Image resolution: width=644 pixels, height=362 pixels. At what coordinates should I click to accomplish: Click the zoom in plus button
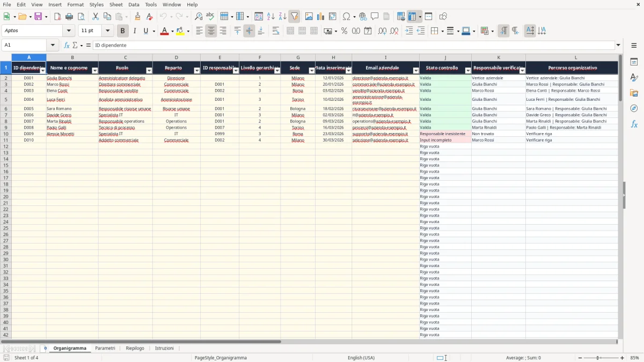click(x=623, y=358)
